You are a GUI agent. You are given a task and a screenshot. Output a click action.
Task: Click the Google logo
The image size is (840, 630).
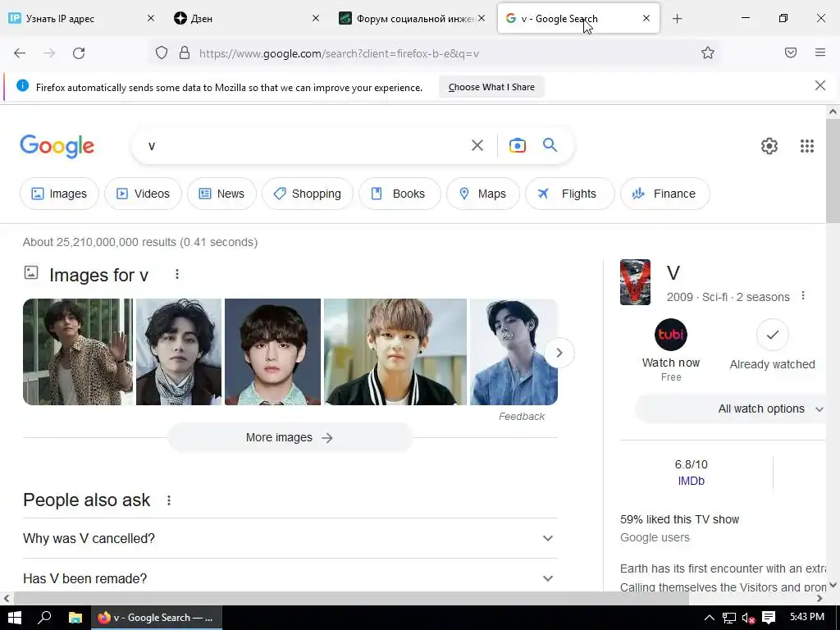[x=57, y=146]
